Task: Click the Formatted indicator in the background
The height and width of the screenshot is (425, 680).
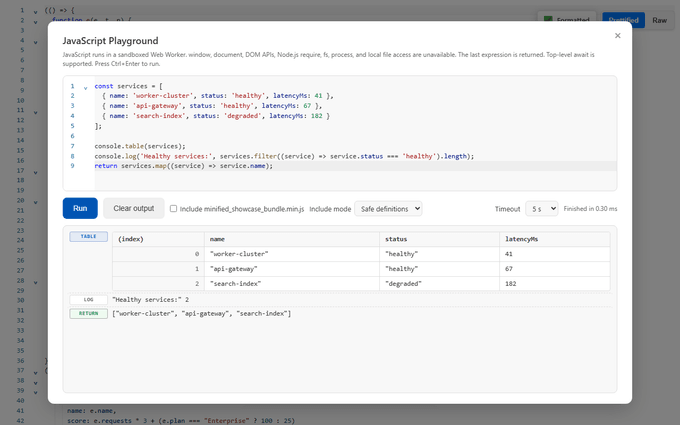Action: tap(567, 20)
